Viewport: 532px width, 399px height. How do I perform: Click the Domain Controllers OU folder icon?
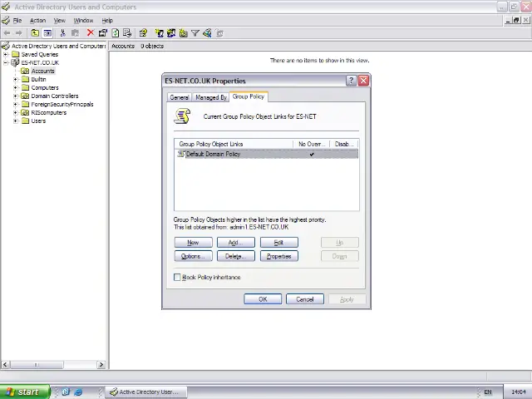(25, 96)
